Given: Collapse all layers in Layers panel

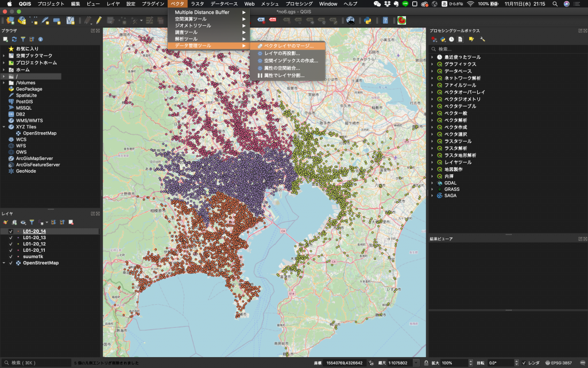Looking at the screenshot, I should coord(62,223).
